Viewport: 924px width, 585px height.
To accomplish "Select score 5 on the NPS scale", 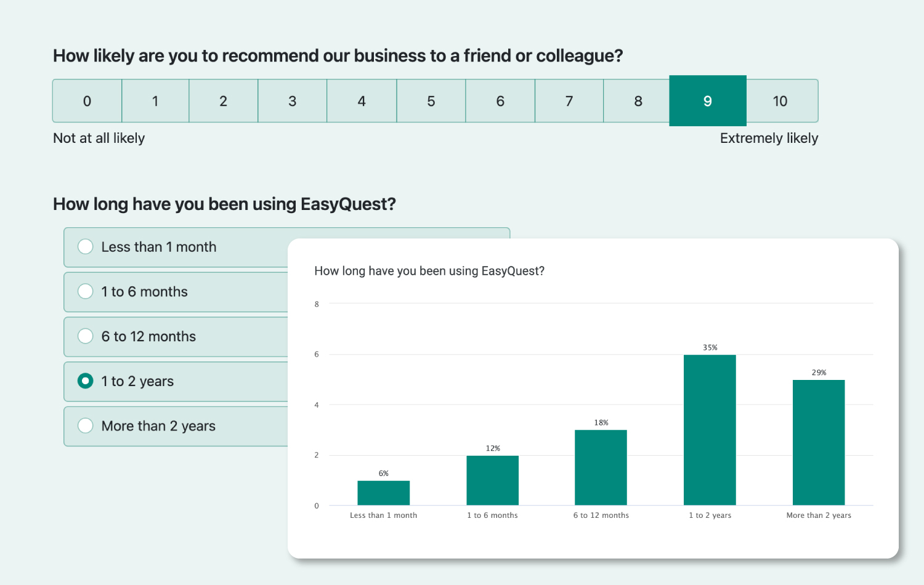I will 431,100.
